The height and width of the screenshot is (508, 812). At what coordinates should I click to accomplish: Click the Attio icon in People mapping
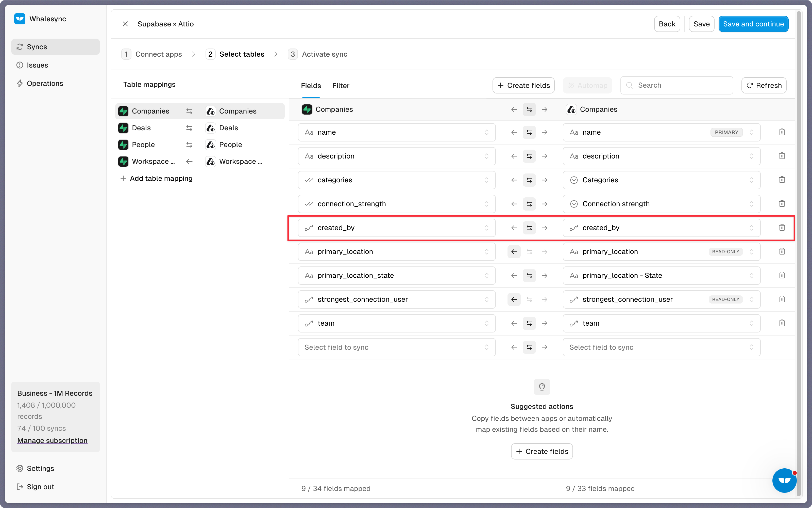click(210, 145)
